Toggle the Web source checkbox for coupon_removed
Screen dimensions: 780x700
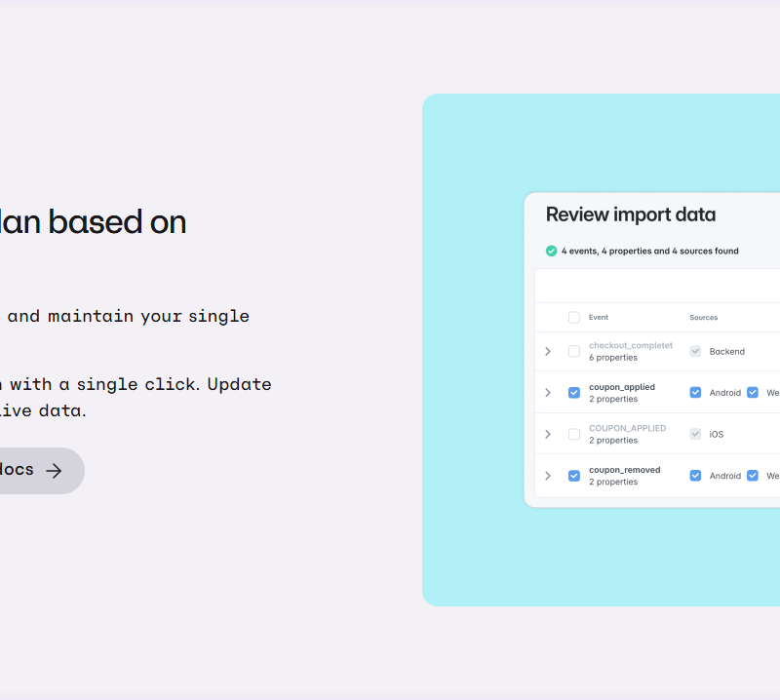click(753, 476)
